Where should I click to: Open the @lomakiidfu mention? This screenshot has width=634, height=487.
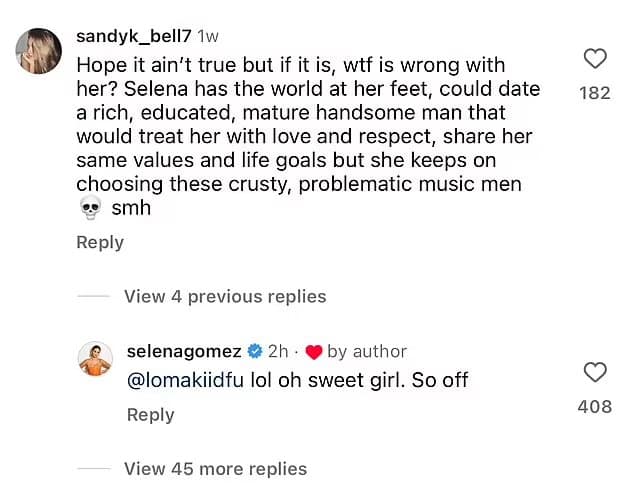tap(187, 381)
